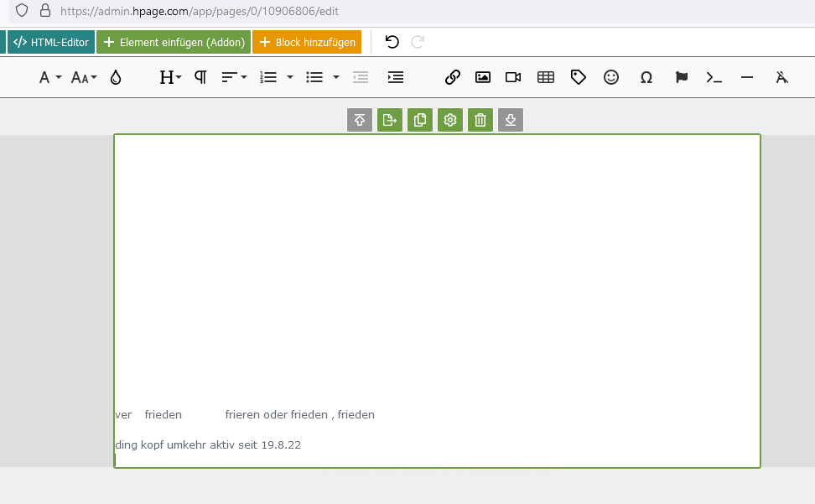Screen dimensions: 815x504
Task: Open the HTML-Editor
Action: (x=51, y=42)
